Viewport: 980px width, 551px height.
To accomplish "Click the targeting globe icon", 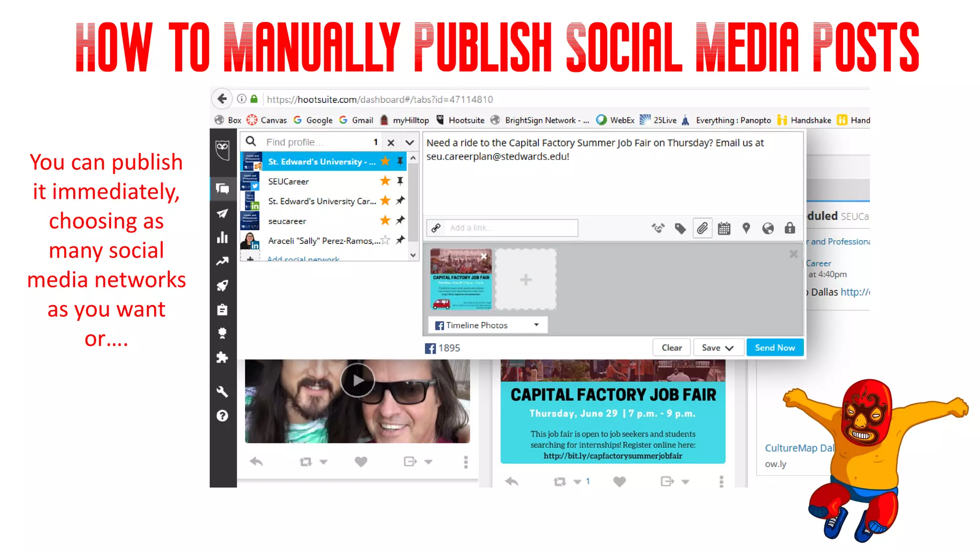I will [x=768, y=228].
